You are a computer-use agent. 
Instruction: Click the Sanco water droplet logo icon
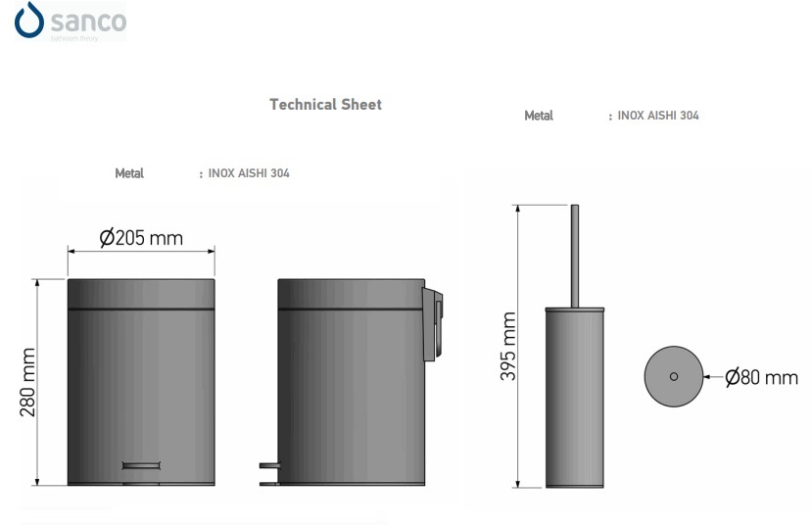[30, 22]
